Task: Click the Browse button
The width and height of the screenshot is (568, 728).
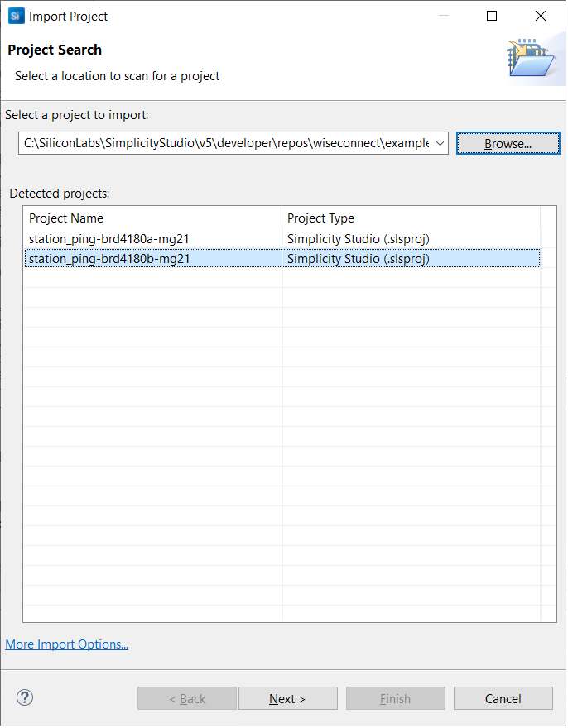Action: pyautogui.click(x=508, y=142)
